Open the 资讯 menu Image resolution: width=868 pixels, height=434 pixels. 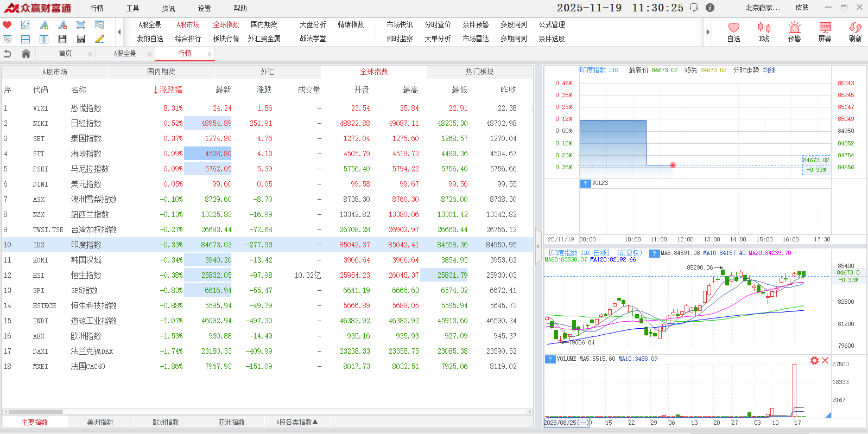pos(168,8)
